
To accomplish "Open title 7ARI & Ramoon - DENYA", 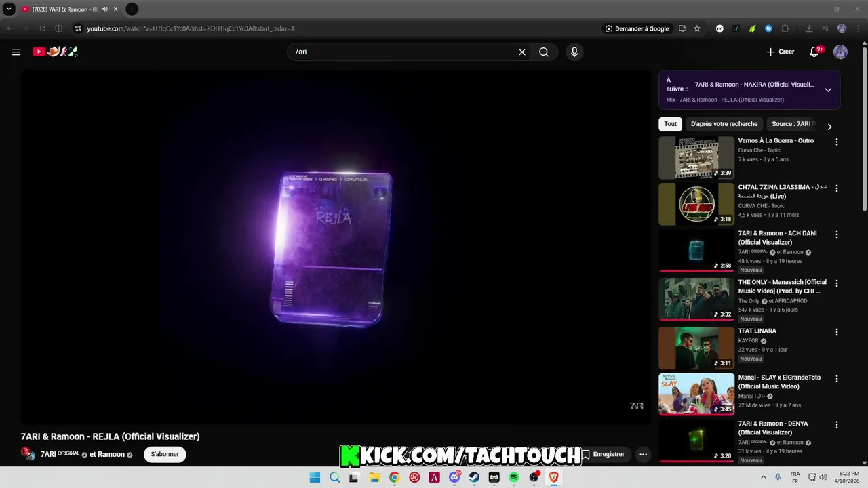I will tap(773, 428).
